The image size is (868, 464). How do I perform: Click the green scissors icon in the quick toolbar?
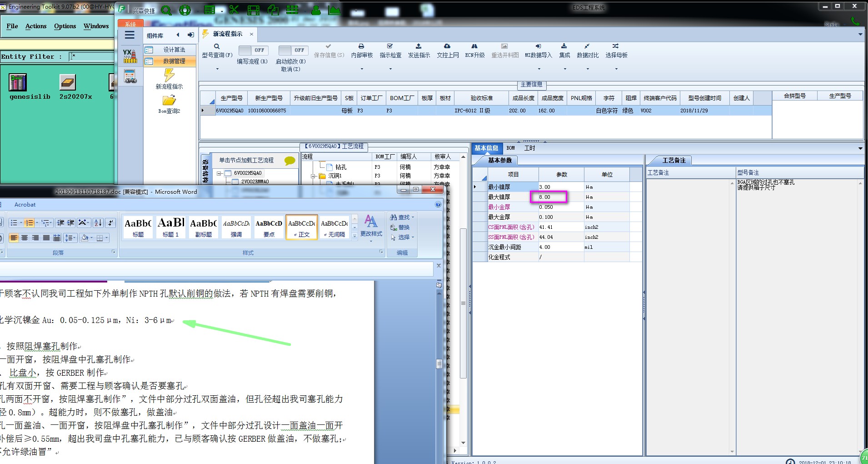tap(234, 10)
